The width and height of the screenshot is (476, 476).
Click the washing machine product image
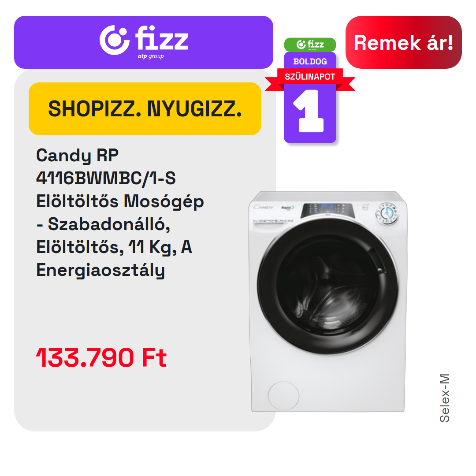point(327,301)
